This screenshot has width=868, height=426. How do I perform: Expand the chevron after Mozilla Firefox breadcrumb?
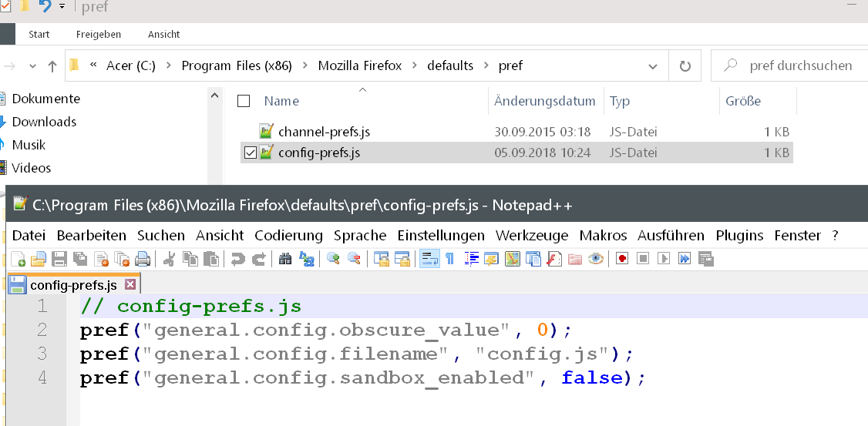pyautogui.click(x=414, y=65)
